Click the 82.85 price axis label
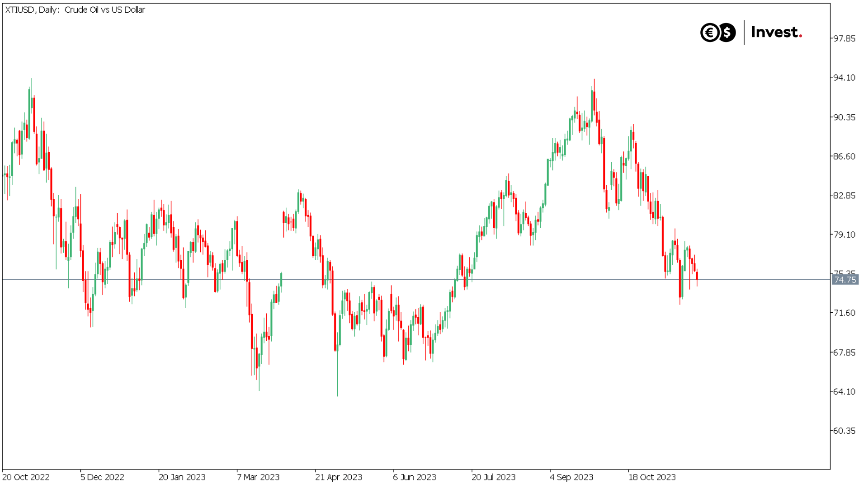The height and width of the screenshot is (488, 868). (844, 196)
